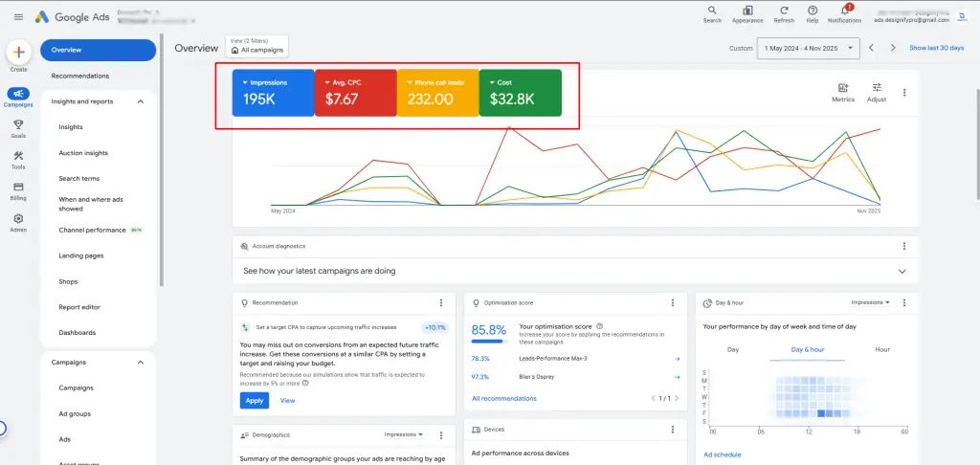Open Account diagnostics three-dot menu
Screen dimensions: 980x465
(903, 246)
